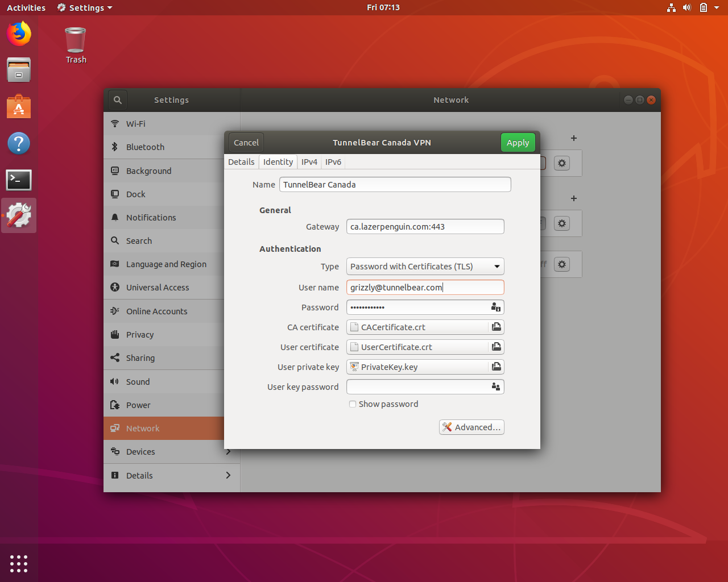
Task: Click the User name field
Action: tap(425, 288)
